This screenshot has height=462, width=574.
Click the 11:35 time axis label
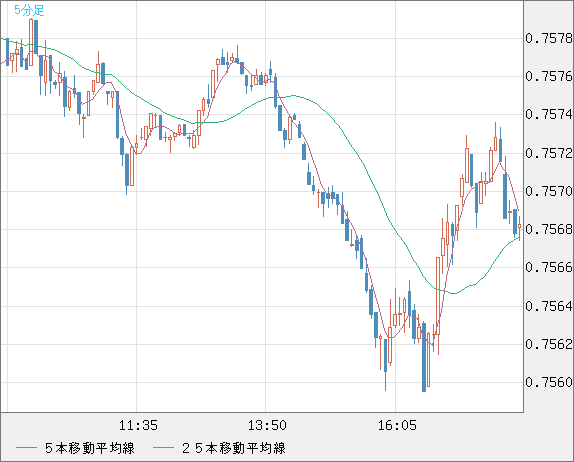pos(138,425)
